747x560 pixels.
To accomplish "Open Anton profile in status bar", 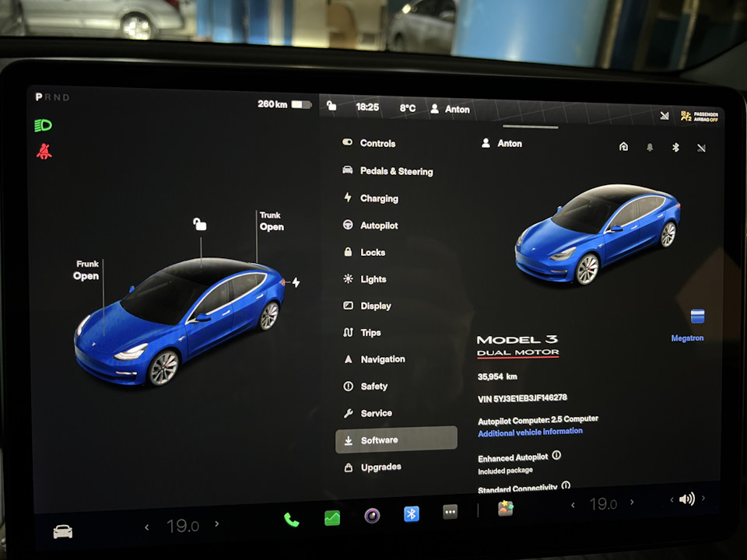I will point(451,109).
